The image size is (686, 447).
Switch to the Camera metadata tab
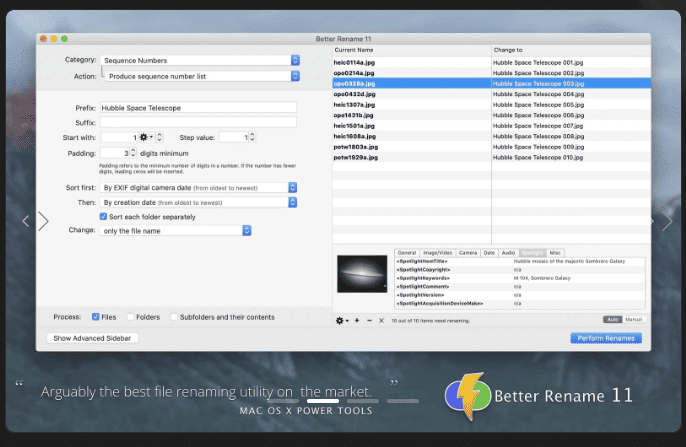click(x=468, y=253)
